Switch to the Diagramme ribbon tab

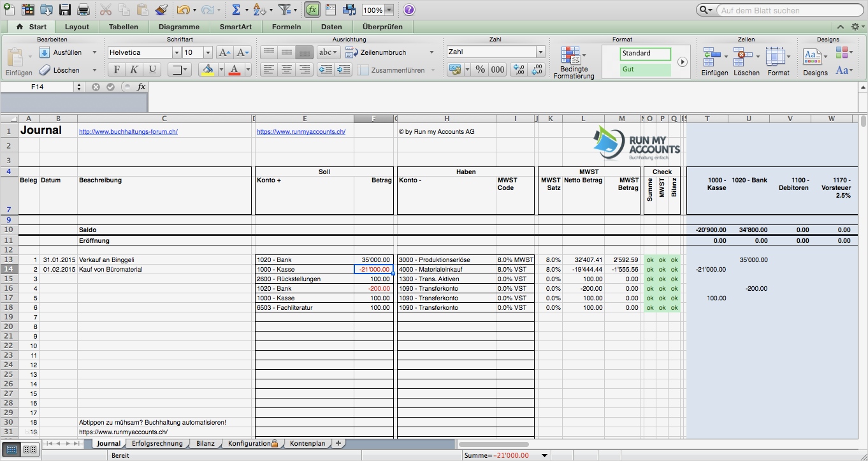[178, 26]
